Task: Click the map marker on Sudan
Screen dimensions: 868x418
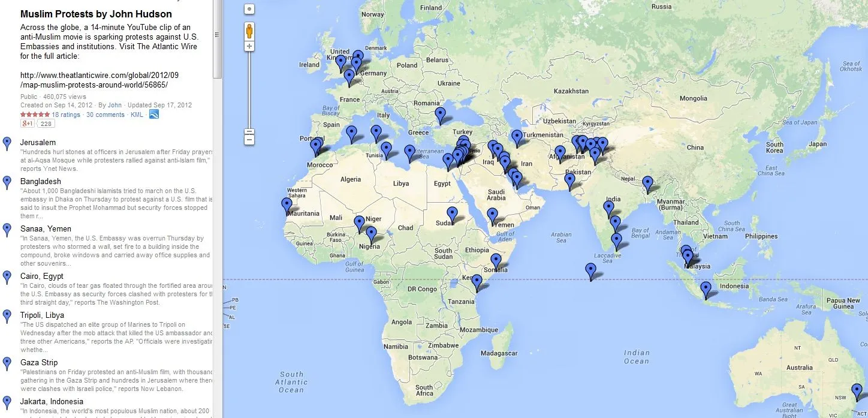Action: coord(453,215)
